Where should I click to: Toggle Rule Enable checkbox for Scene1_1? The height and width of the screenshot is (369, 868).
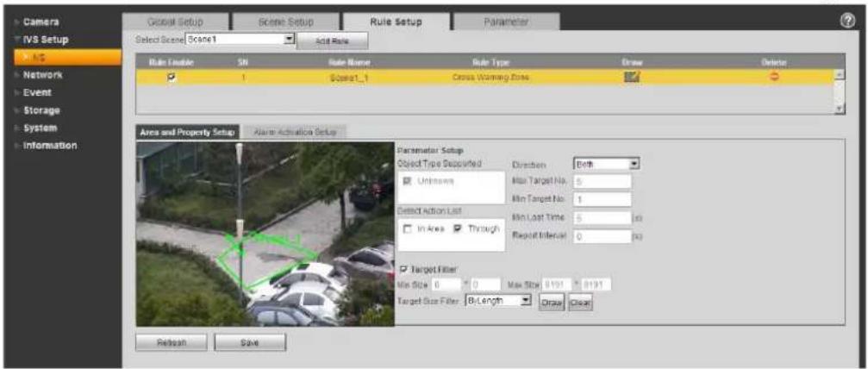click(172, 78)
